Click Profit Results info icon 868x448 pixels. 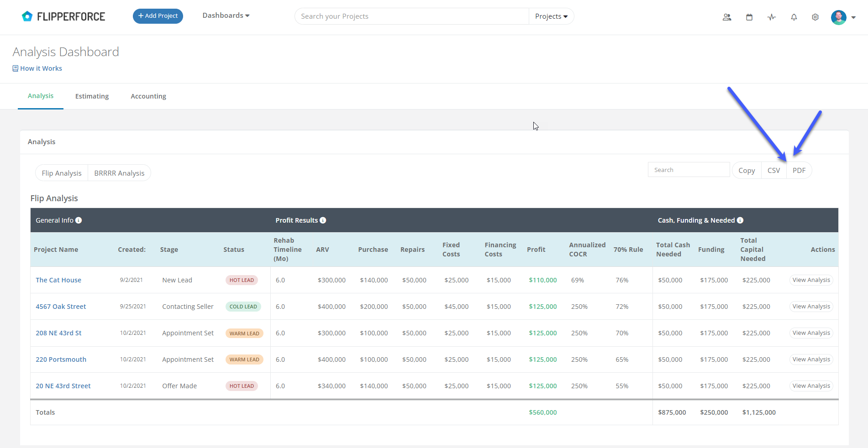pyautogui.click(x=323, y=220)
